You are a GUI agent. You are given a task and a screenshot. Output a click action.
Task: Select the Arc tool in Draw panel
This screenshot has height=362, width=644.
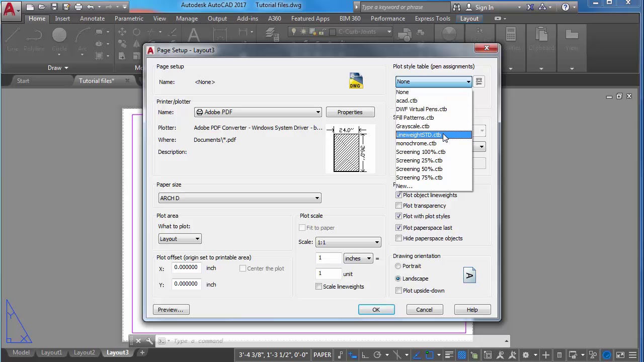pos(82,40)
